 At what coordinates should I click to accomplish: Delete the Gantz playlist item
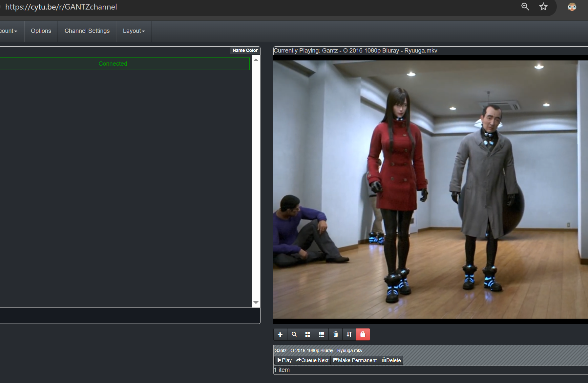pyautogui.click(x=391, y=360)
